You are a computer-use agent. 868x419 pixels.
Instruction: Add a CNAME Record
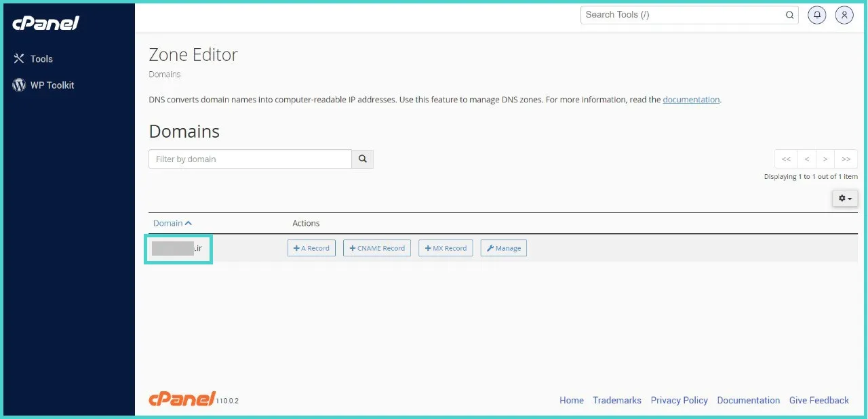(377, 248)
